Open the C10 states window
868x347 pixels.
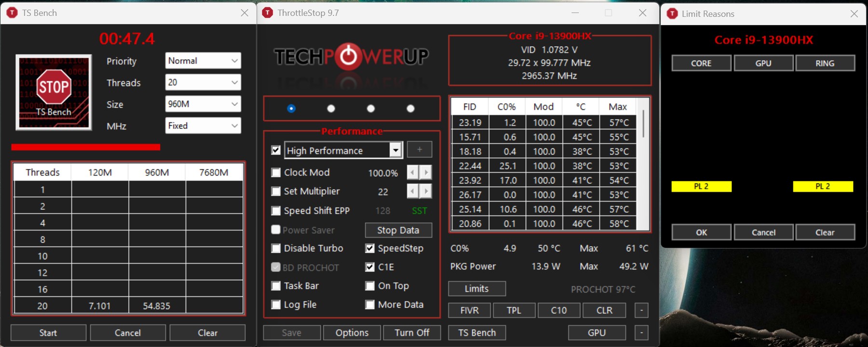point(559,310)
